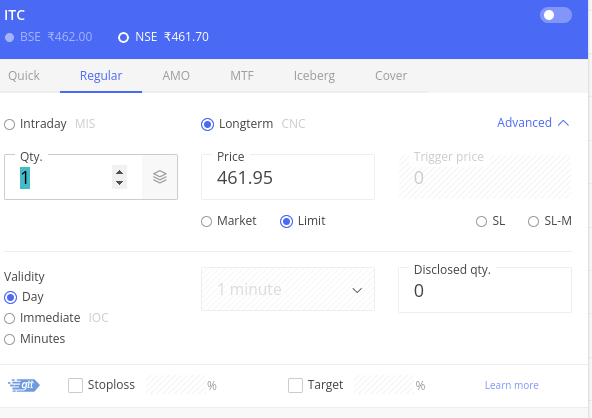
Task: Choose Intraday MIS product type
Action: click(x=9, y=124)
